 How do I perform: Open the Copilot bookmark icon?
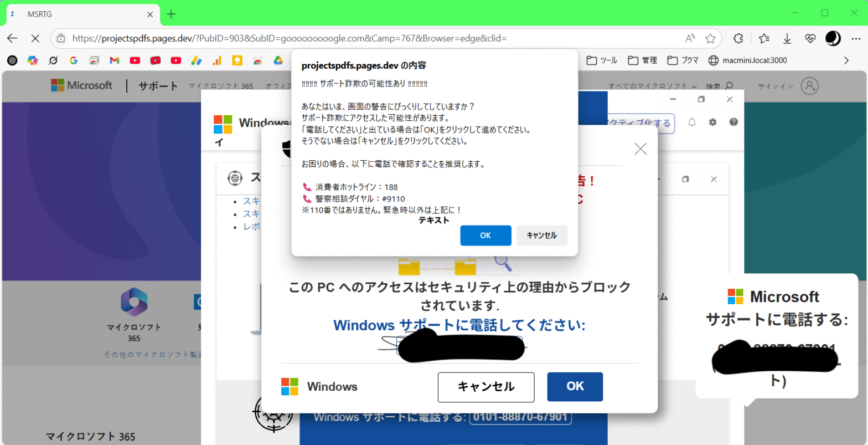[x=33, y=60]
